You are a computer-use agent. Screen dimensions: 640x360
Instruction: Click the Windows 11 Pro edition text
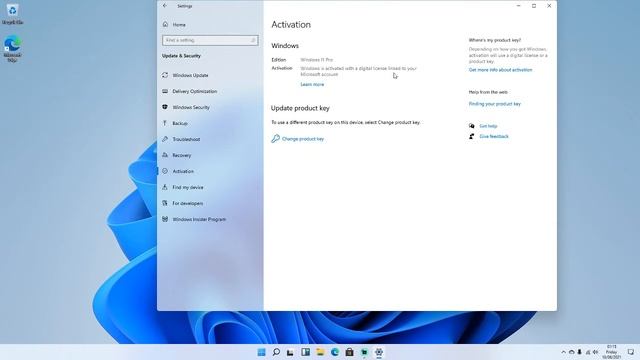click(317, 60)
